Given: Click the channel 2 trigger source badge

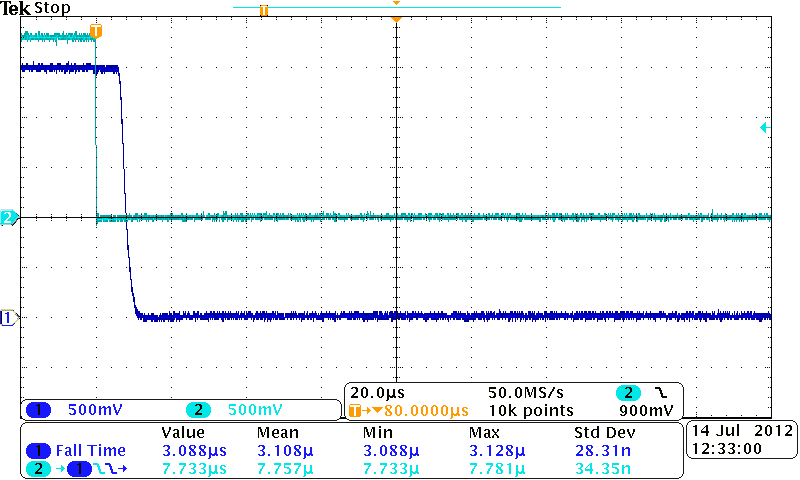Looking at the screenshot, I should pos(628,392).
